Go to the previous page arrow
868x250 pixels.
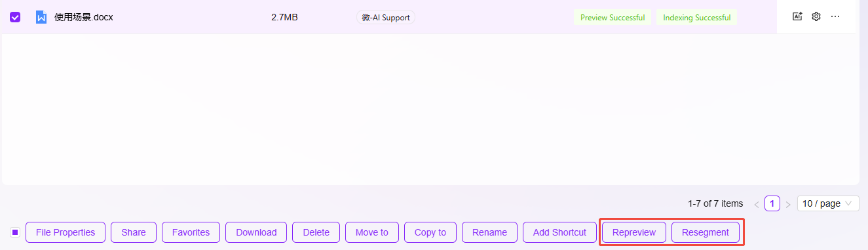click(757, 204)
